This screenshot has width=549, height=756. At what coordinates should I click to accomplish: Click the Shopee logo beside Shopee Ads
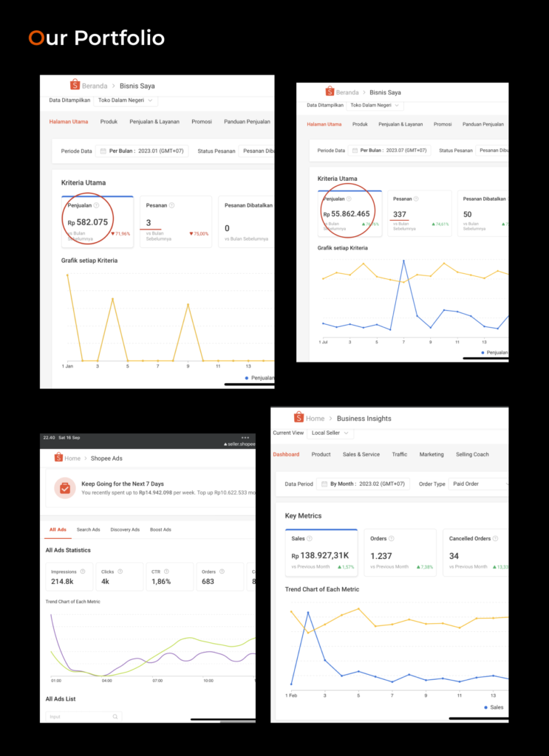click(x=58, y=458)
